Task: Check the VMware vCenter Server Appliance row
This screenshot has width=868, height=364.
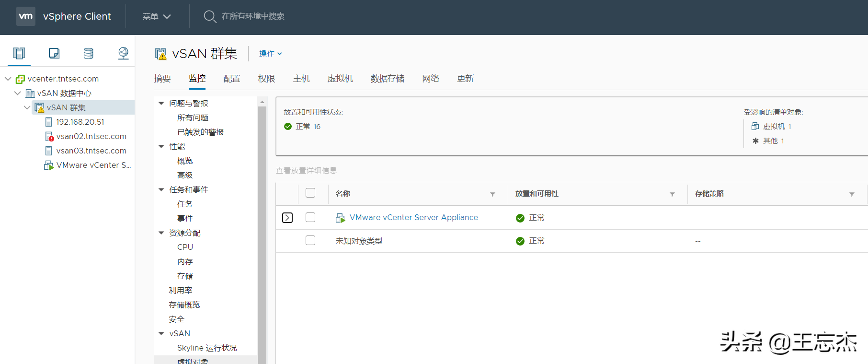Action: [x=310, y=217]
